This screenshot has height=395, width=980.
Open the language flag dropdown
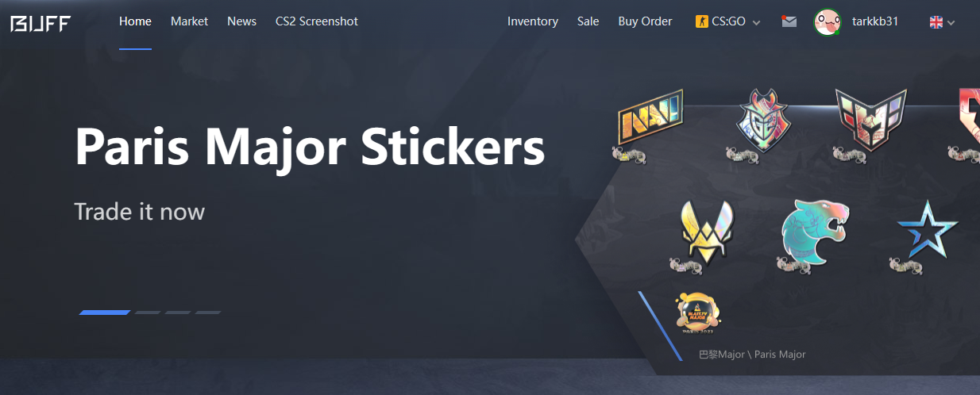(x=942, y=22)
